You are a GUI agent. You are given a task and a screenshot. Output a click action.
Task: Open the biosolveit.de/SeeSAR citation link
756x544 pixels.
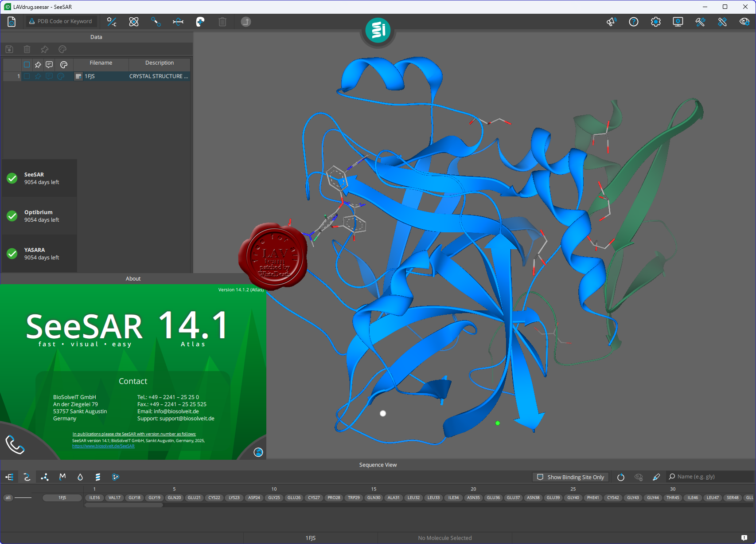pyautogui.click(x=103, y=446)
